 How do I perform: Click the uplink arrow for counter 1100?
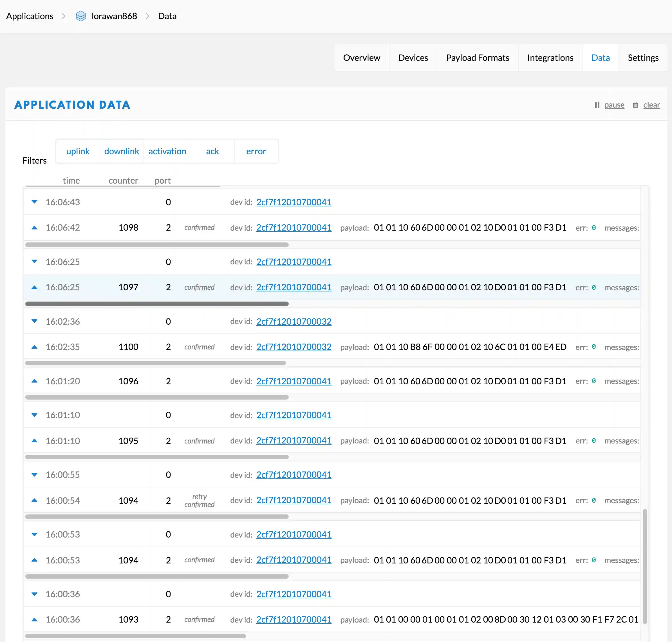[x=34, y=347]
